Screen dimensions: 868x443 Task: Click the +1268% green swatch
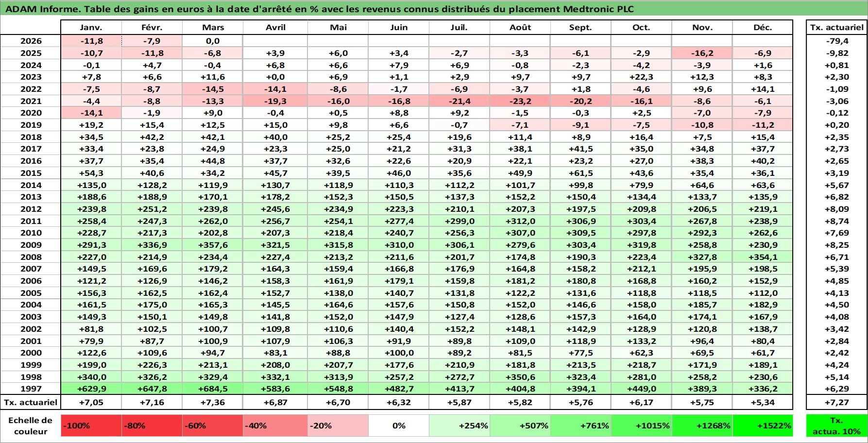tap(702, 426)
